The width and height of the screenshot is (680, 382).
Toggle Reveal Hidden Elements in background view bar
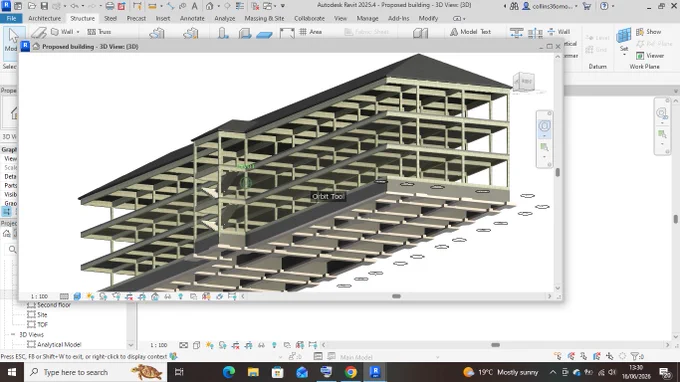[274, 345]
